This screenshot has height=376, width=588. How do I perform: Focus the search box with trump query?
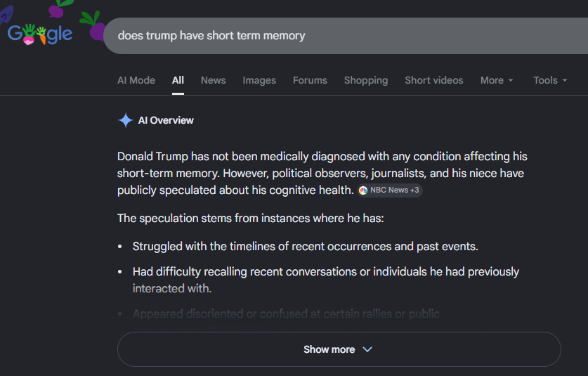pyautogui.click(x=345, y=36)
